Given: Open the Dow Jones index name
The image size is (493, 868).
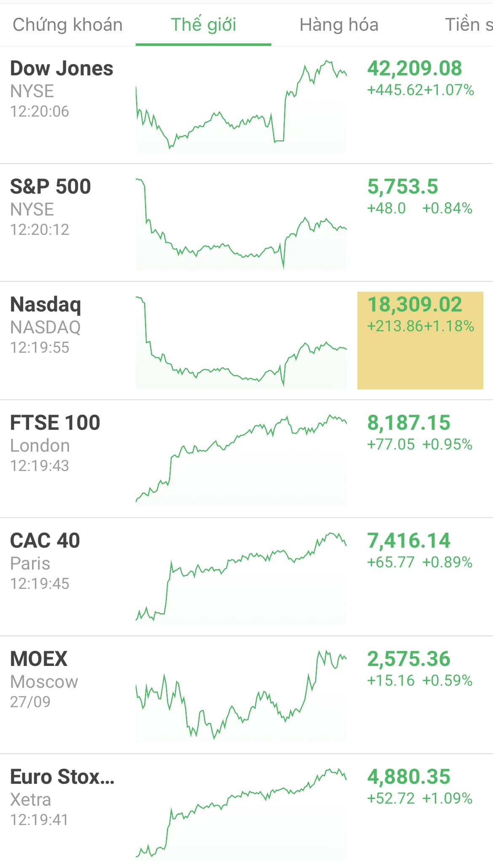Looking at the screenshot, I should (62, 69).
